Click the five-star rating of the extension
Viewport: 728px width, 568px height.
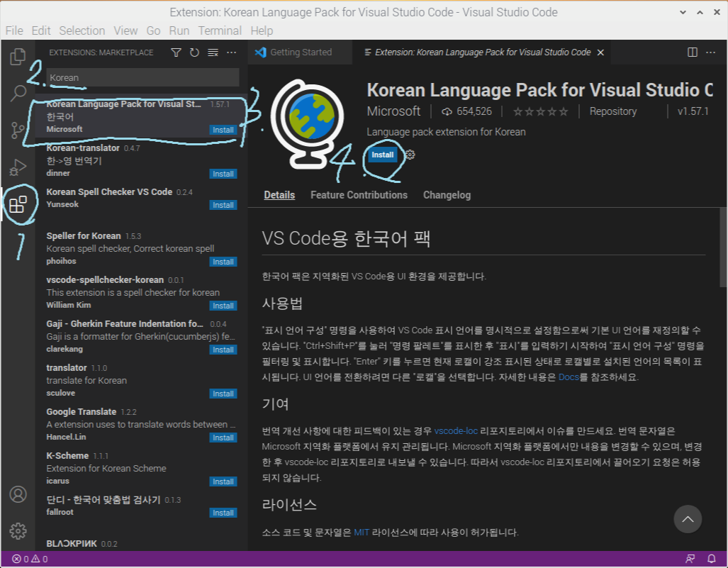(540, 111)
